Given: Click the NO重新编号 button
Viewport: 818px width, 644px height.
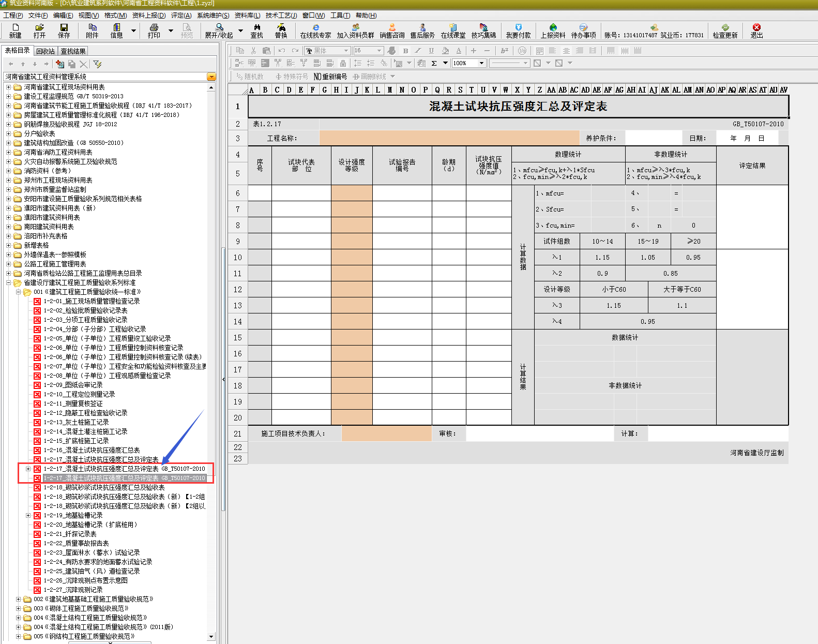Looking at the screenshot, I should [x=330, y=77].
